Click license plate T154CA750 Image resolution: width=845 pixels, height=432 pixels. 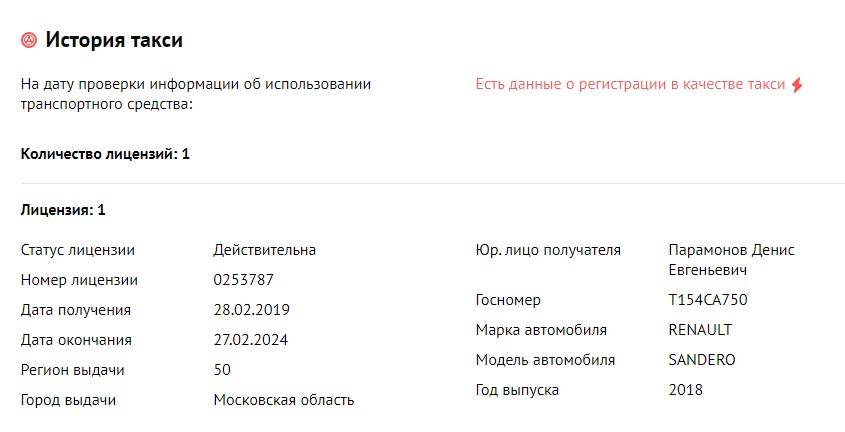[x=707, y=300]
